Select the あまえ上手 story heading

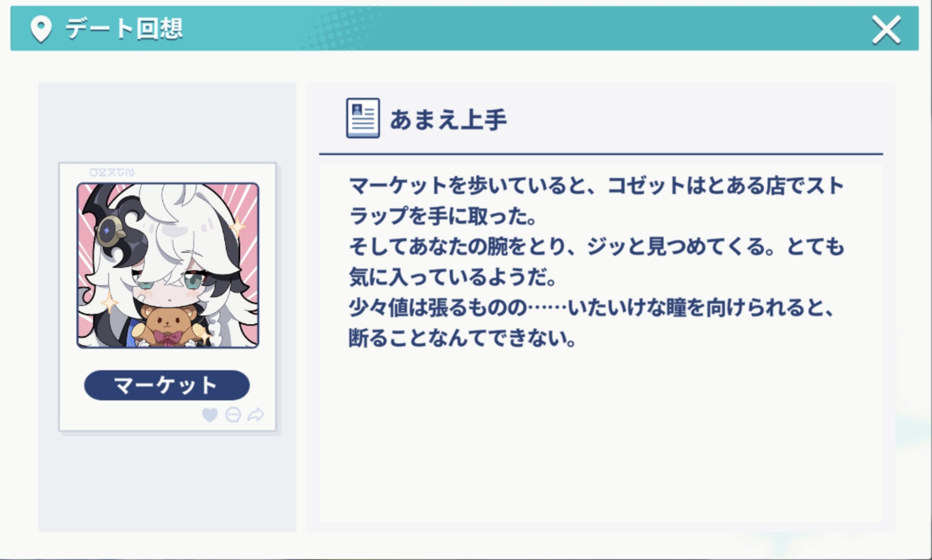click(x=449, y=119)
